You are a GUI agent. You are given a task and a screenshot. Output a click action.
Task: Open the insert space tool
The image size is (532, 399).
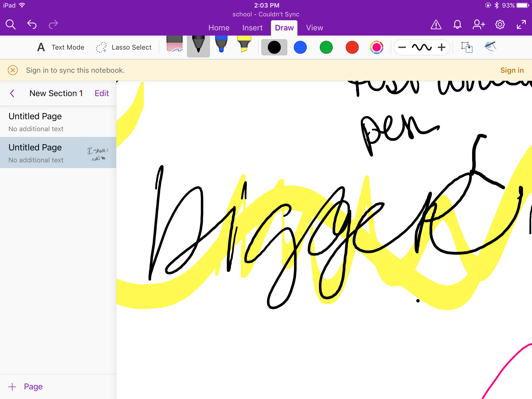click(x=467, y=47)
